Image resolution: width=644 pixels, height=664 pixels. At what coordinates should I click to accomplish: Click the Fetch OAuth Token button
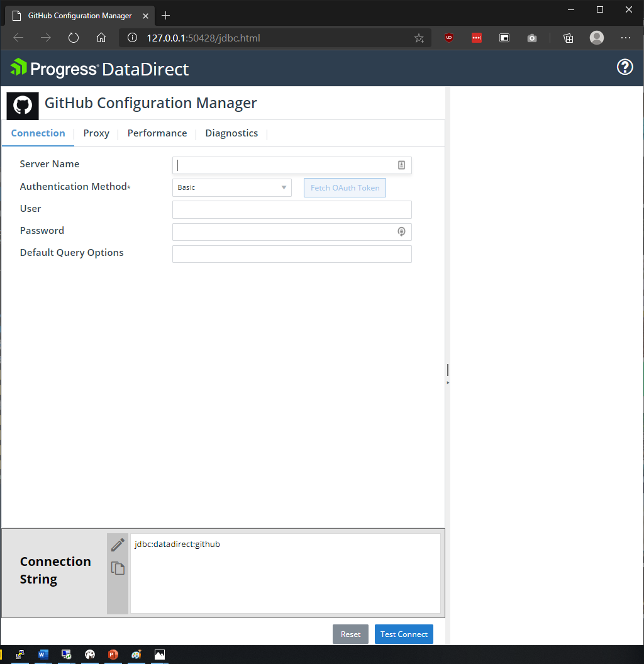coord(345,187)
